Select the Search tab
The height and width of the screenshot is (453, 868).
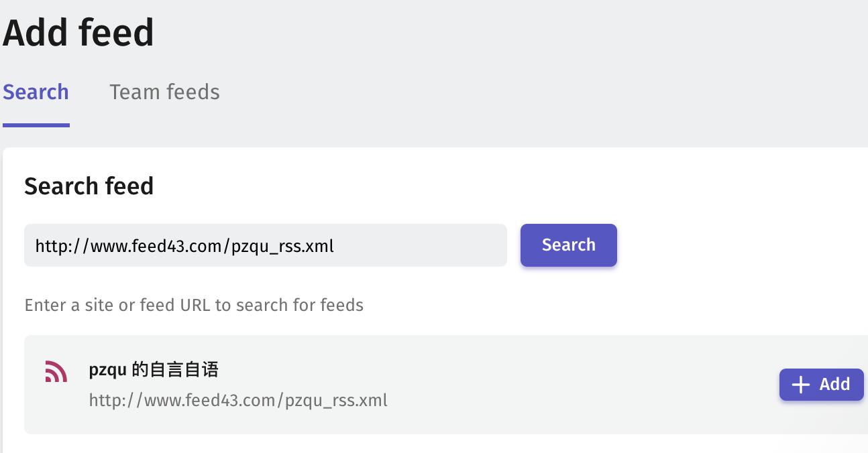pyautogui.click(x=36, y=92)
